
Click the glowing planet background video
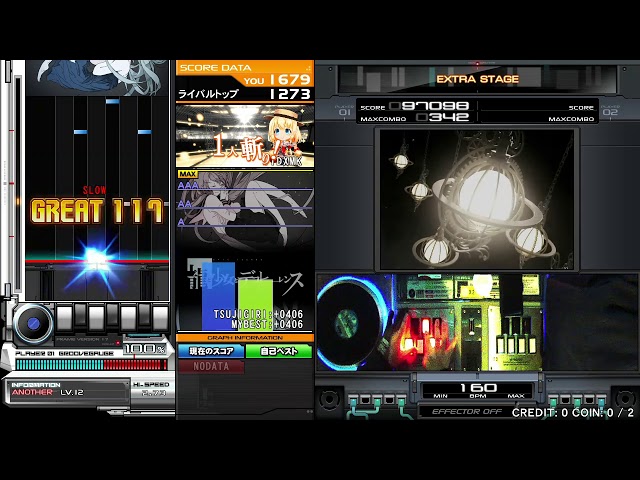click(477, 199)
